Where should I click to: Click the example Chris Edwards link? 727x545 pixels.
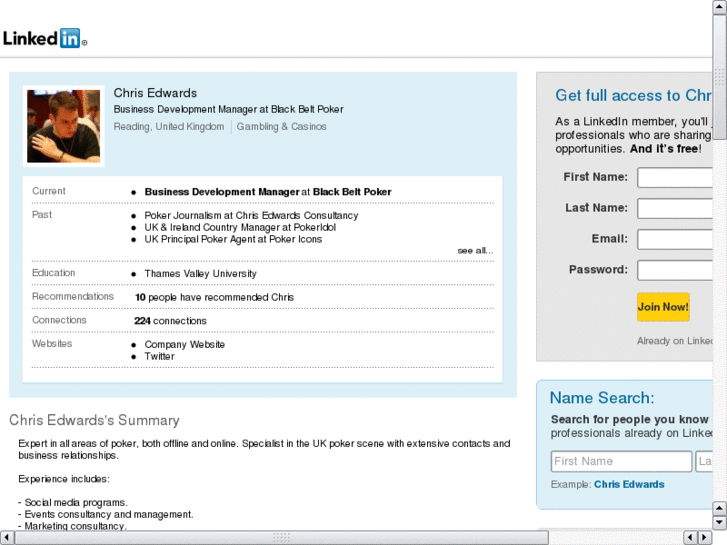coord(629,484)
